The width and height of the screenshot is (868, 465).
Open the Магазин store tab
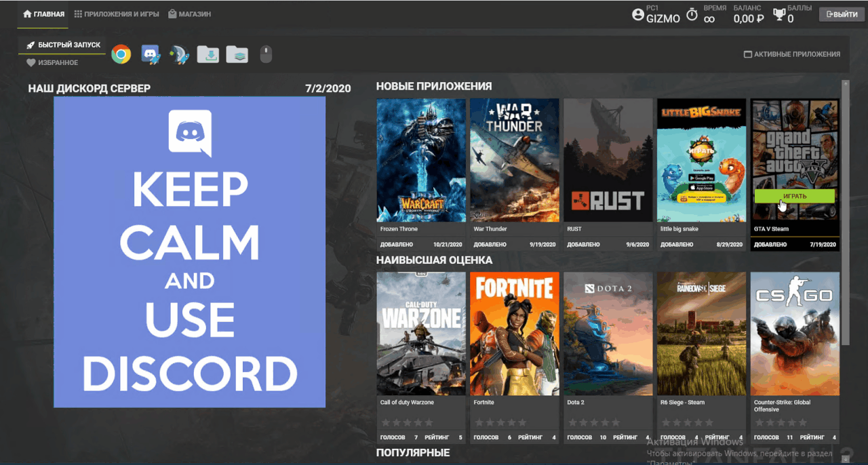click(189, 14)
